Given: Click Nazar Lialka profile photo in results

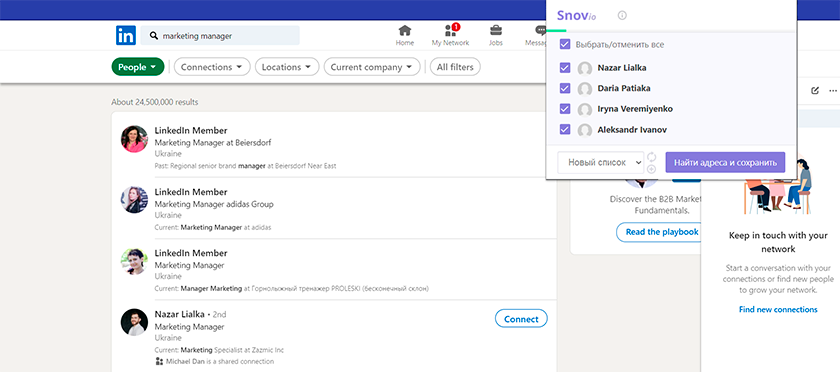Looking at the screenshot, I should pyautogui.click(x=134, y=322).
